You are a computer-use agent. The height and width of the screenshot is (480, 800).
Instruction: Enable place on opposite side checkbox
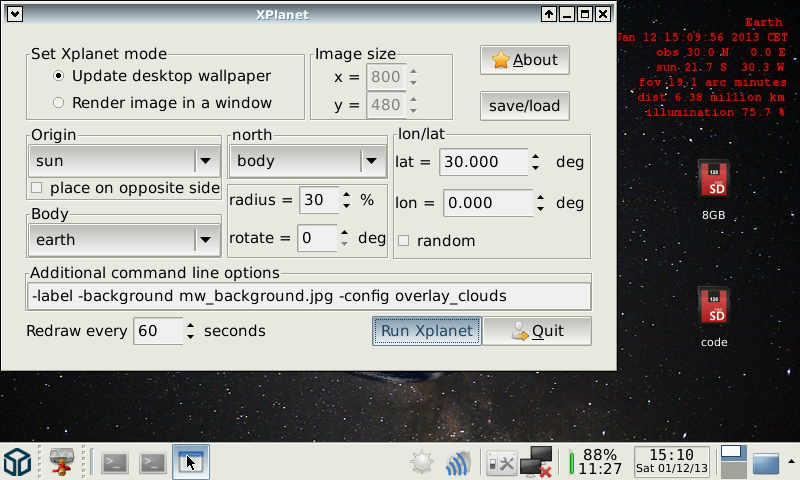point(37,187)
